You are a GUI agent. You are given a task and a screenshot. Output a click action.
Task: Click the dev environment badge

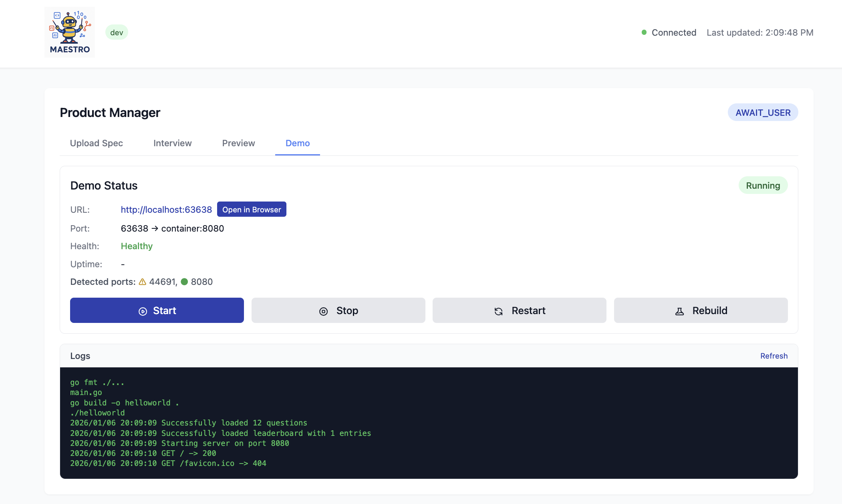pyautogui.click(x=117, y=32)
